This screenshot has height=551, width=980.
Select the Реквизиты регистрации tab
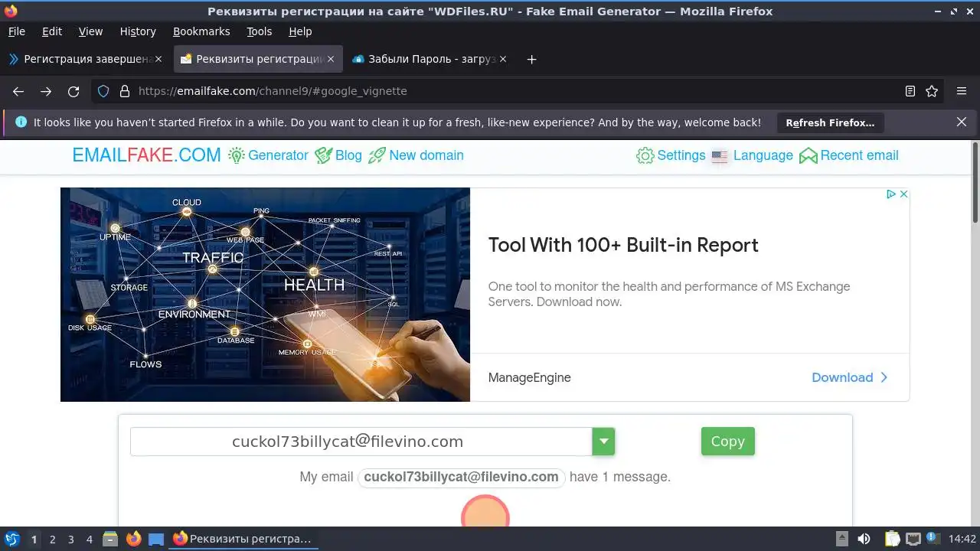(259, 59)
